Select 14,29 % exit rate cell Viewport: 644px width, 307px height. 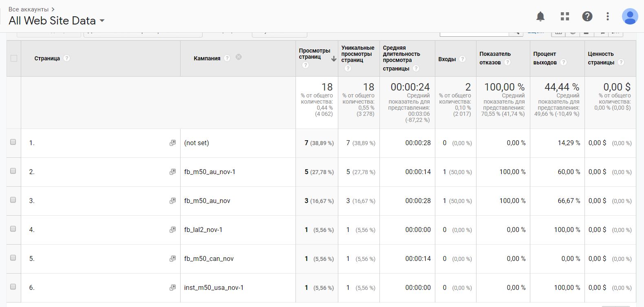point(569,143)
